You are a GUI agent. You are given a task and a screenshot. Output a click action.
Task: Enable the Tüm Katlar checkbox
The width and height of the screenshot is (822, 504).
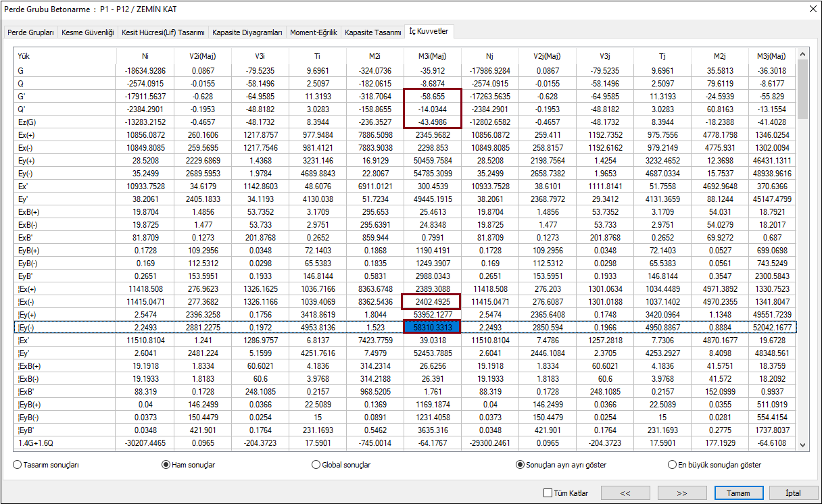(548, 493)
